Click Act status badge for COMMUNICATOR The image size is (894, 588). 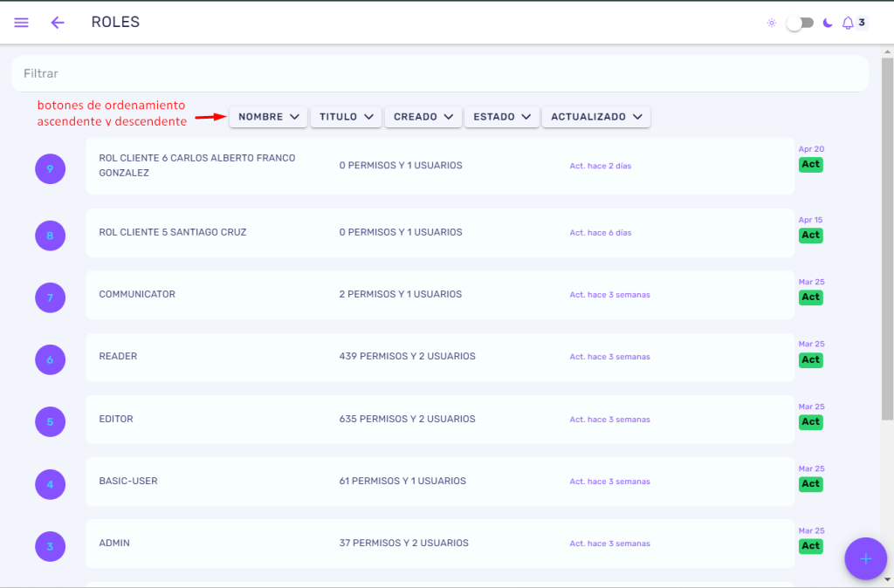[811, 297]
